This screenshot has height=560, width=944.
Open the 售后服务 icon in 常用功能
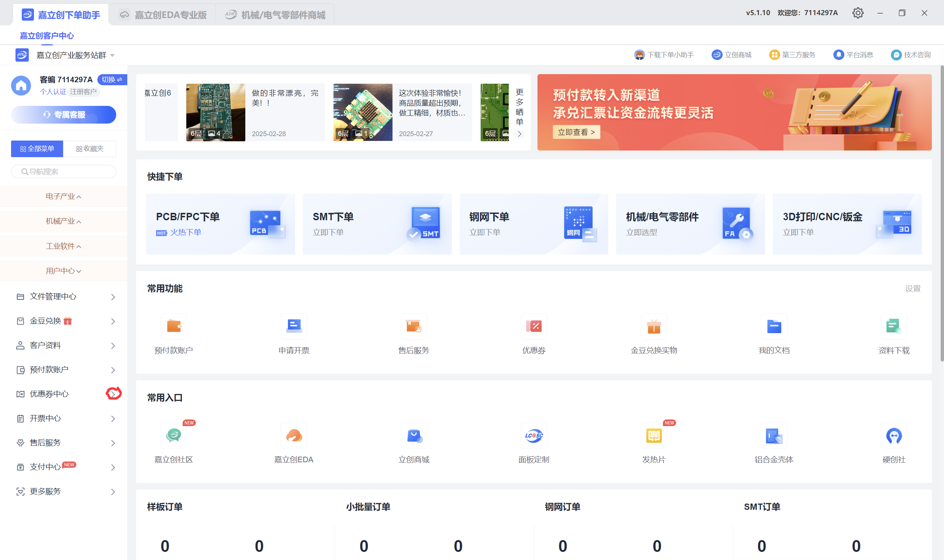point(414,326)
